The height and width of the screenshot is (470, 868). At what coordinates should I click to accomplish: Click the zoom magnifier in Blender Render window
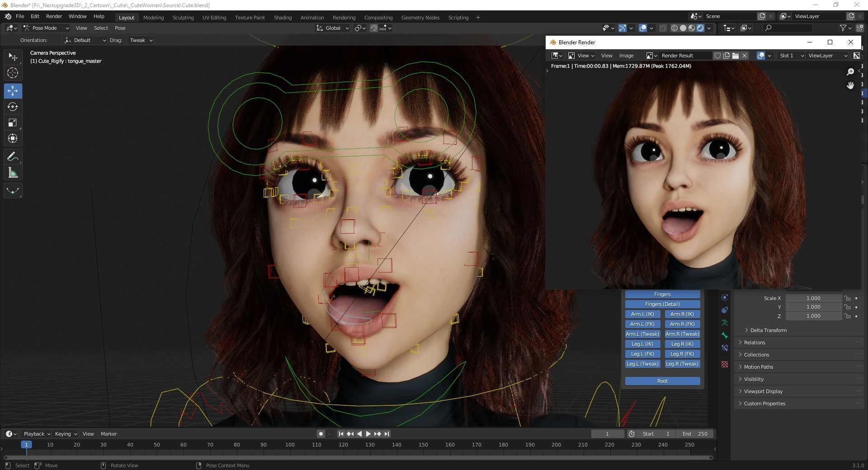pyautogui.click(x=850, y=72)
